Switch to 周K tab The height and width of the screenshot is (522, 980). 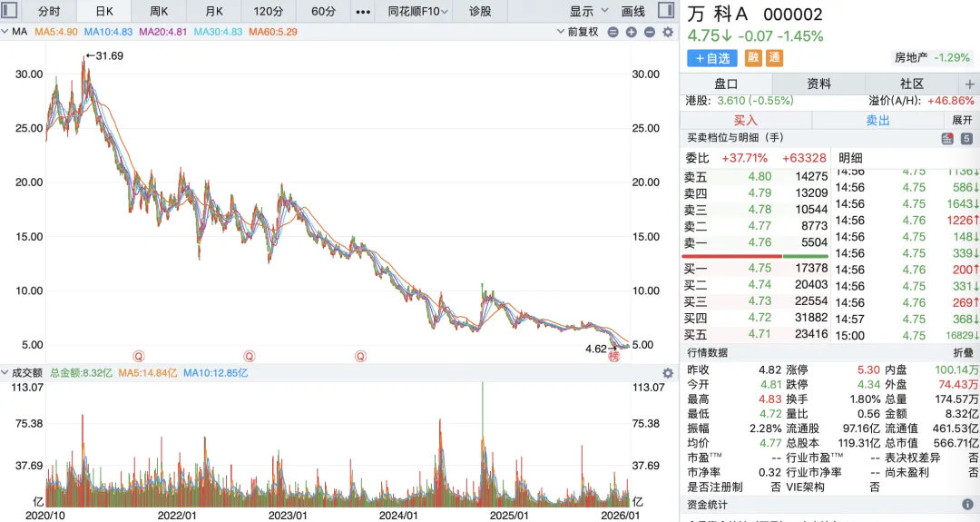(x=159, y=11)
